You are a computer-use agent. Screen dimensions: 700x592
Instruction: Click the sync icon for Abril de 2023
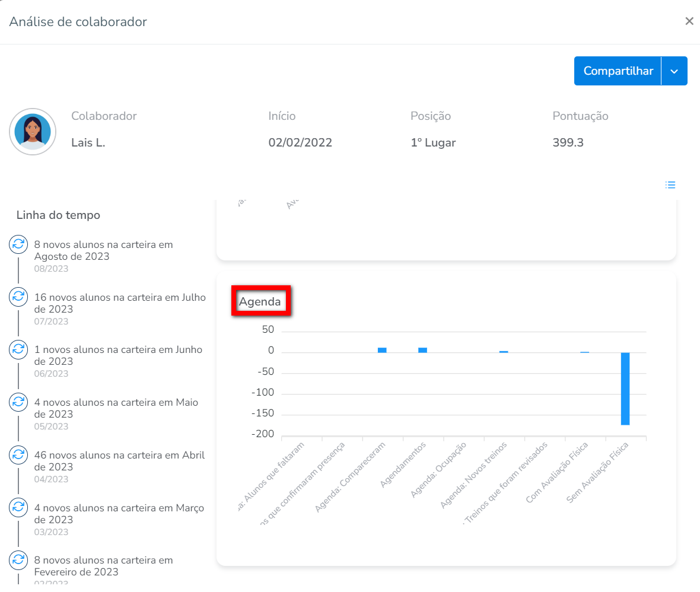tap(18, 456)
